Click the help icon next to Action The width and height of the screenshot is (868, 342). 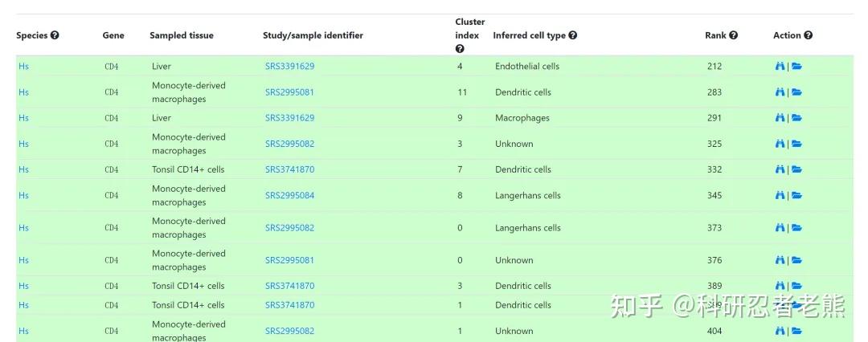click(809, 35)
